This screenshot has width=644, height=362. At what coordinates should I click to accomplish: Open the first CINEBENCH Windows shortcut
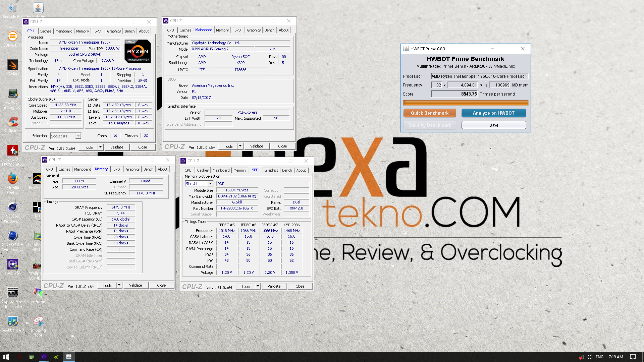12,212
